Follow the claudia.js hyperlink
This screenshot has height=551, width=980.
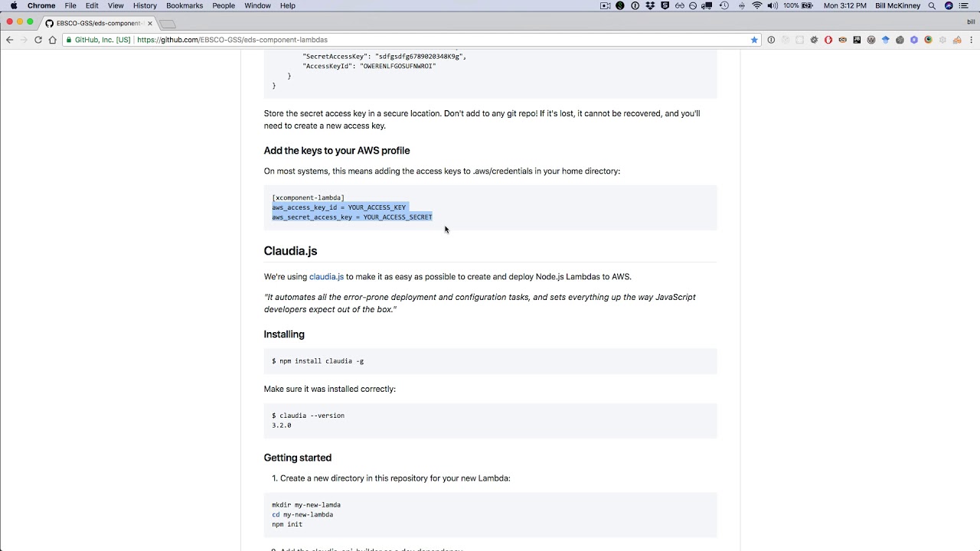tap(326, 276)
